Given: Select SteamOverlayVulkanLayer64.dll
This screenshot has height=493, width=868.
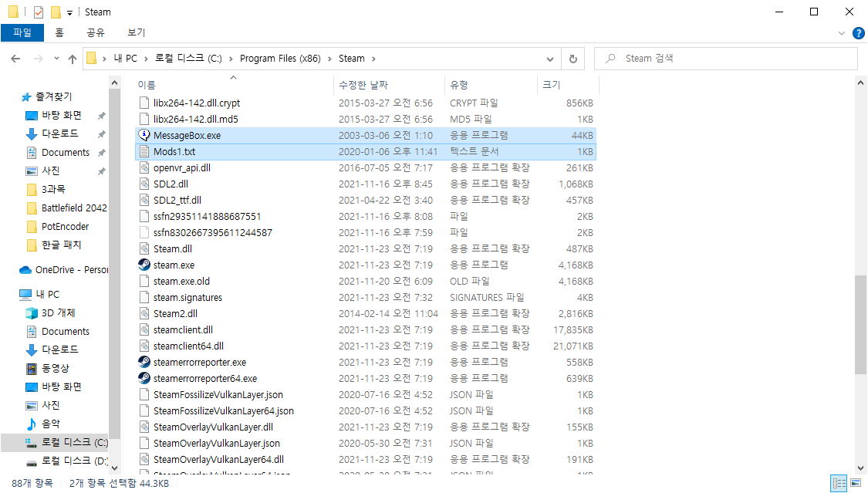Looking at the screenshot, I should [218, 459].
